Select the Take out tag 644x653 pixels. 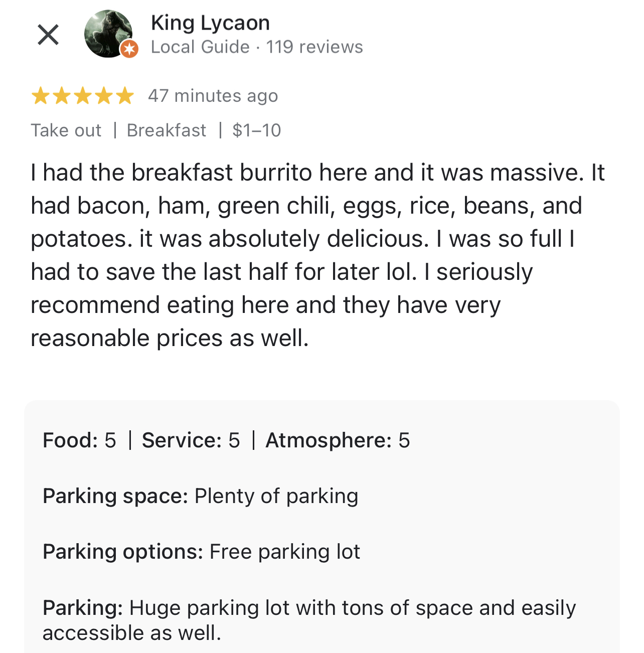point(66,130)
